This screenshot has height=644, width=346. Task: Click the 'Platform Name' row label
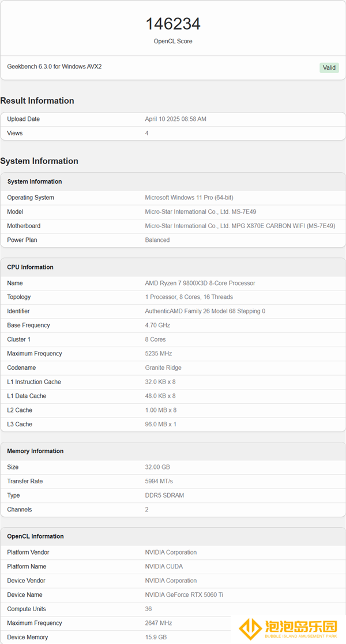click(x=27, y=566)
